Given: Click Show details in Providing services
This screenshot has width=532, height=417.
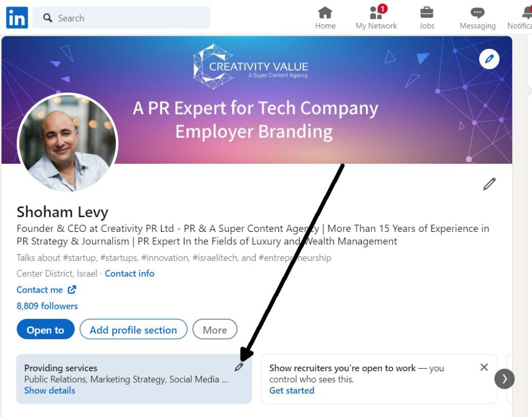Looking at the screenshot, I should click(49, 390).
